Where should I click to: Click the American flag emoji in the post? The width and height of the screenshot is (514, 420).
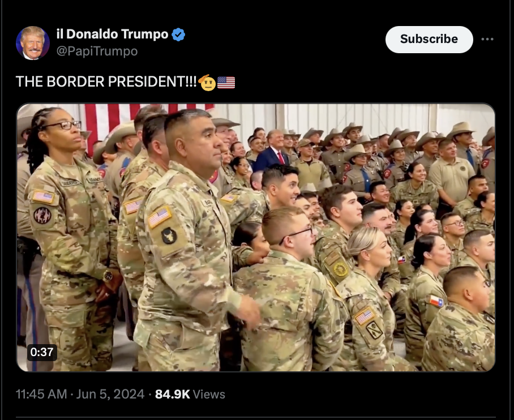click(x=226, y=83)
